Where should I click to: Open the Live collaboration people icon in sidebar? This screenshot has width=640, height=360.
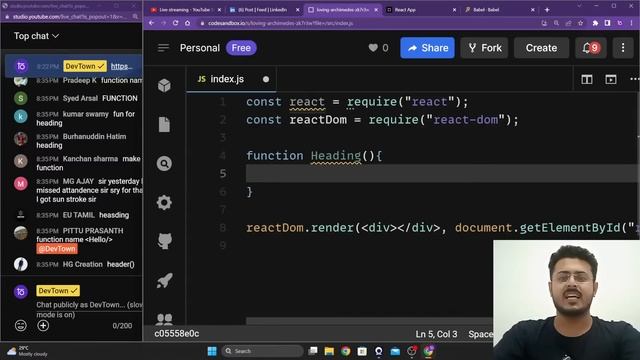pos(164,319)
